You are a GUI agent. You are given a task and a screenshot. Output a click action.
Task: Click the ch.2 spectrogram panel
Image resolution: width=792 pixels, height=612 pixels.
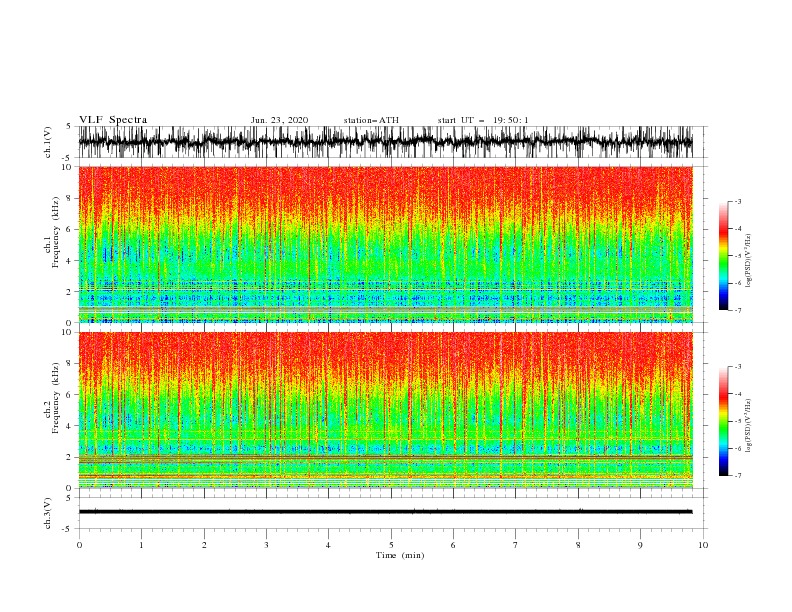tap(385, 410)
